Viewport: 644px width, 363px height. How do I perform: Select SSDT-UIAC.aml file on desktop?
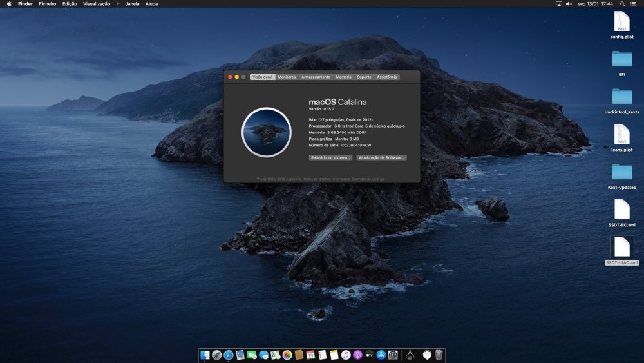(x=622, y=250)
